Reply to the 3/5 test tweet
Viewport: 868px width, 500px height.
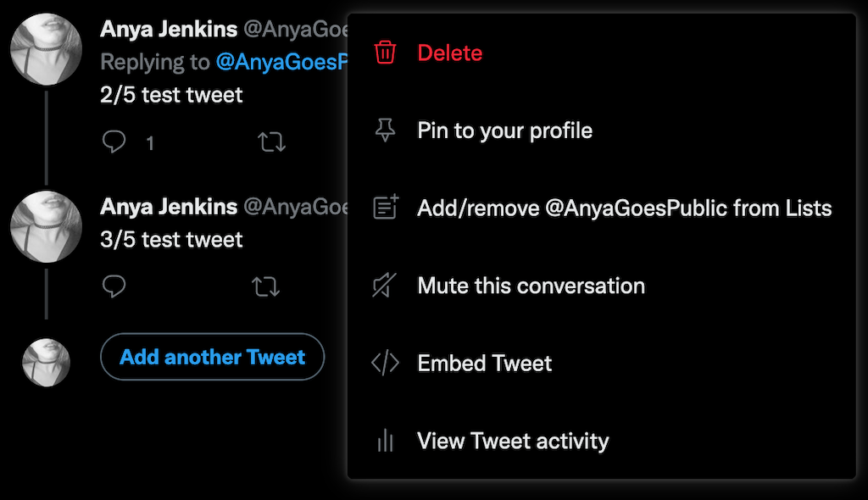point(114,286)
